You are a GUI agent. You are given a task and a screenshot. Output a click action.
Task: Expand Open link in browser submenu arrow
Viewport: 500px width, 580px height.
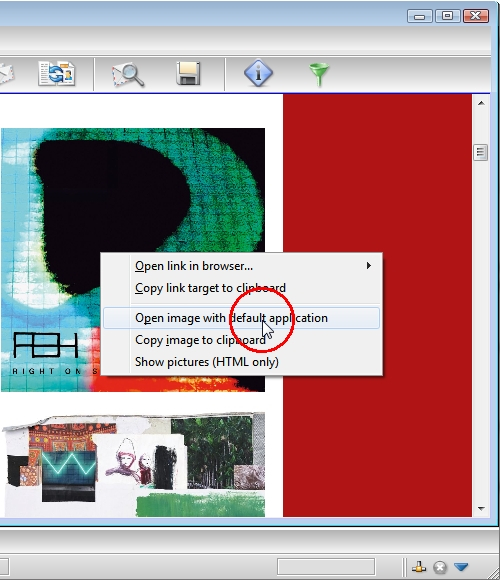(368, 266)
